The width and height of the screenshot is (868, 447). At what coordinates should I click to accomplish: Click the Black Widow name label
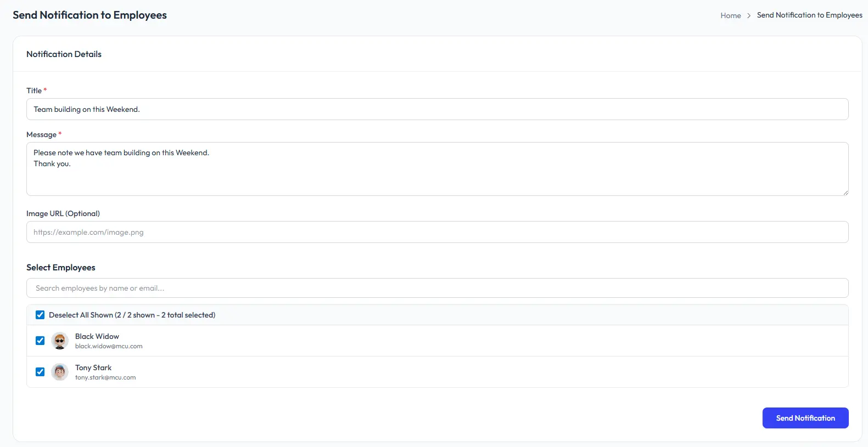click(97, 336)
